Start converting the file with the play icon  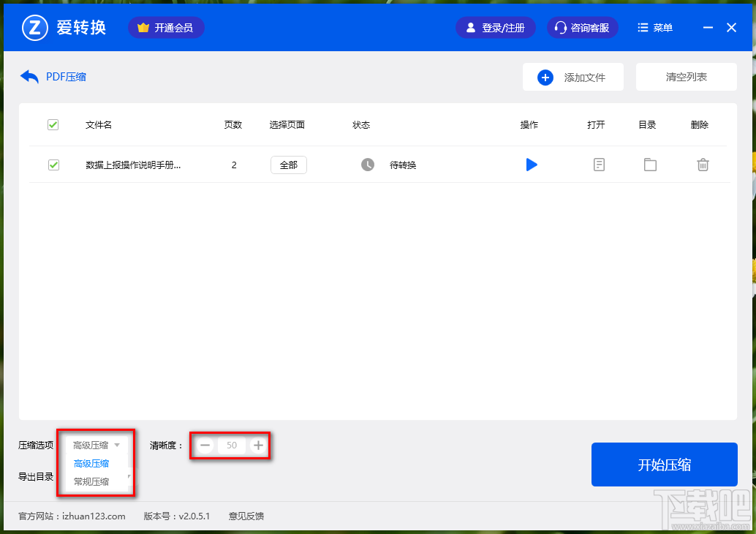coord(532,165)
